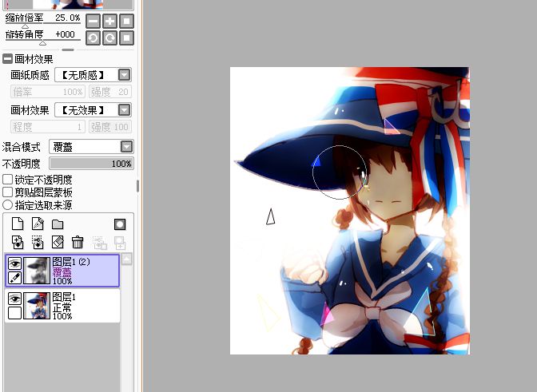Click 覆盖 mode text on 图层1 (2)
The image size is (537, 392).
[x=62, y=271]
